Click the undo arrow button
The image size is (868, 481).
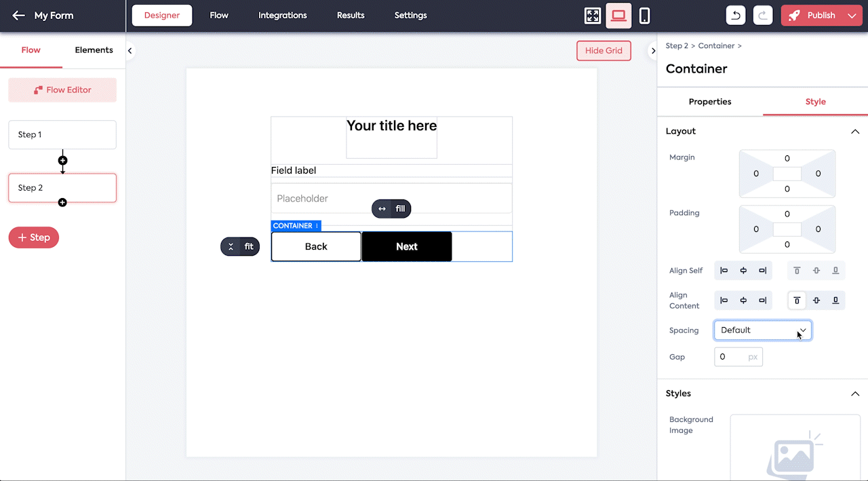click(736, 16)
